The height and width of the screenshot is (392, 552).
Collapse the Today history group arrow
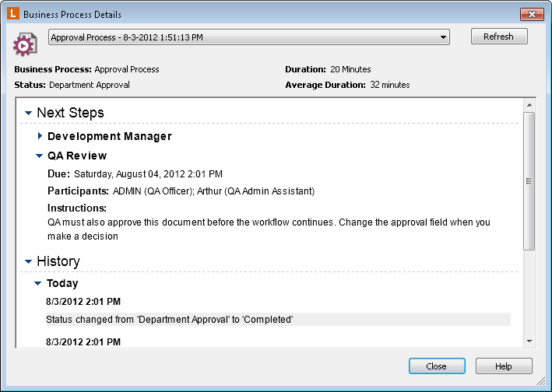38,284
